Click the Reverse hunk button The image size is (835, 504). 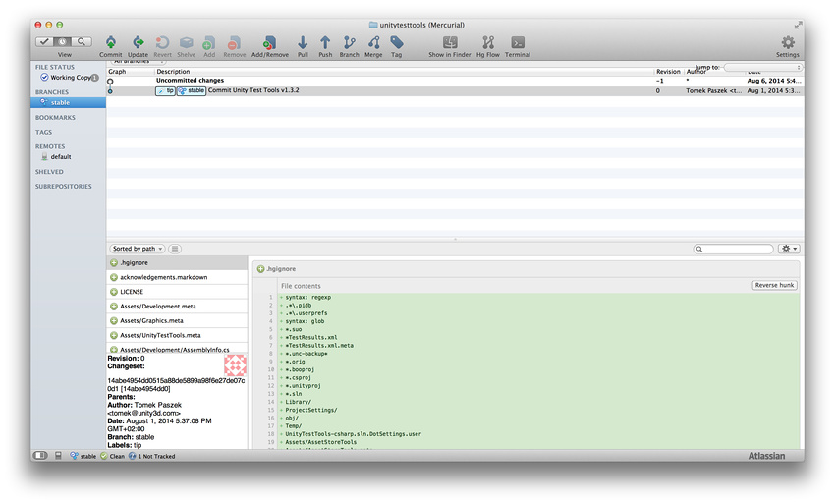(x=774, y=285)
